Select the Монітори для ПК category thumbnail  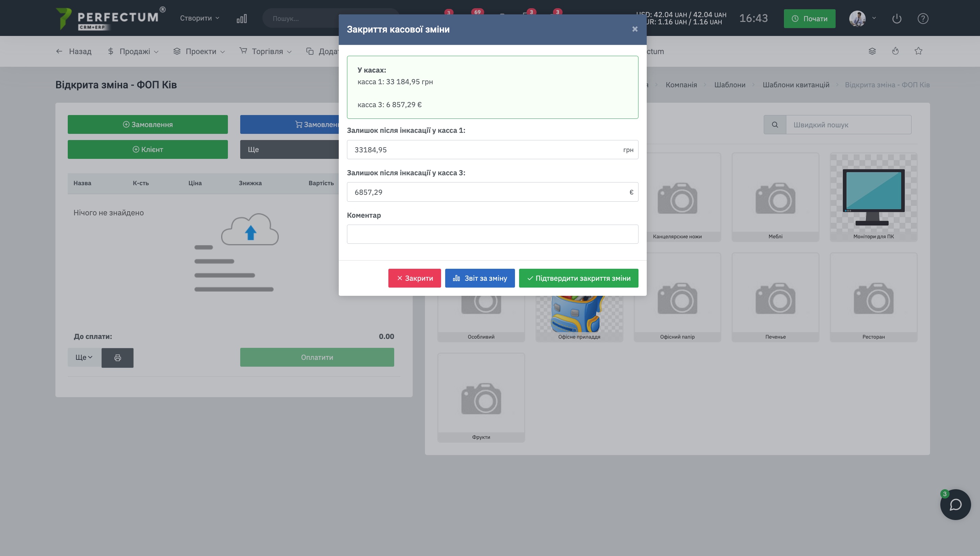(873, 197)
